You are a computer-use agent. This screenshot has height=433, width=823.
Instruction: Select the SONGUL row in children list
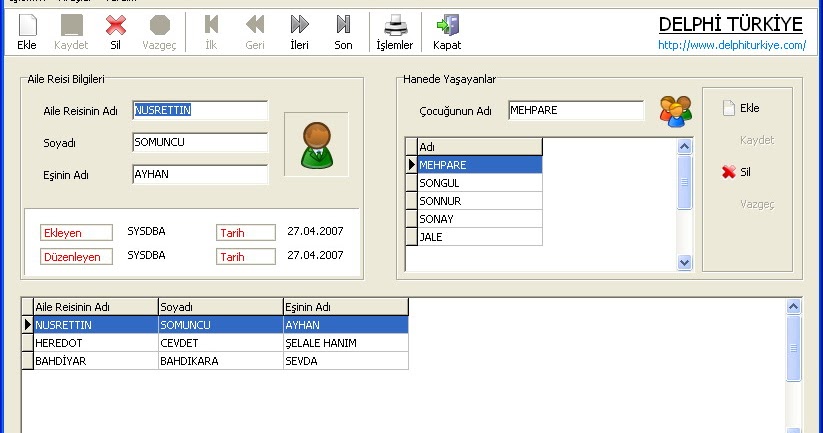[480, 183]
